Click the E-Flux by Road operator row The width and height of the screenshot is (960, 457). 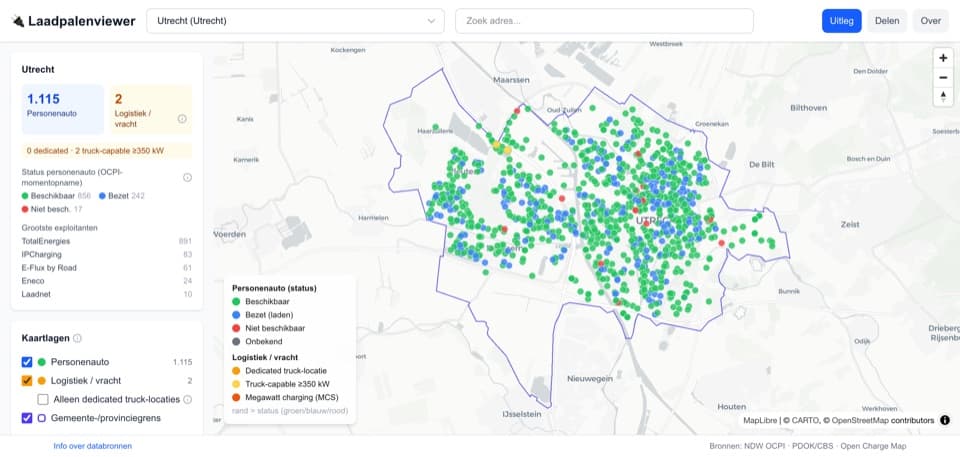(107, 268)
